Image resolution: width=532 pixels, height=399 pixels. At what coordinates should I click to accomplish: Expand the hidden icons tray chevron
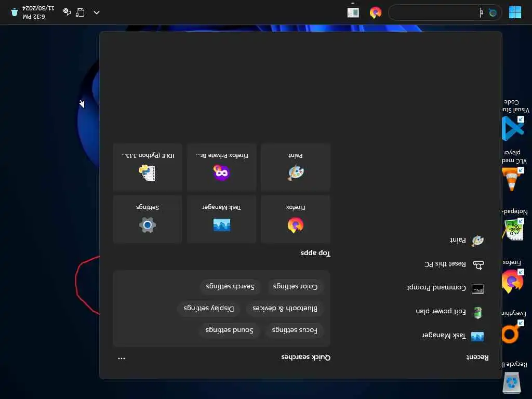point(97,12)
